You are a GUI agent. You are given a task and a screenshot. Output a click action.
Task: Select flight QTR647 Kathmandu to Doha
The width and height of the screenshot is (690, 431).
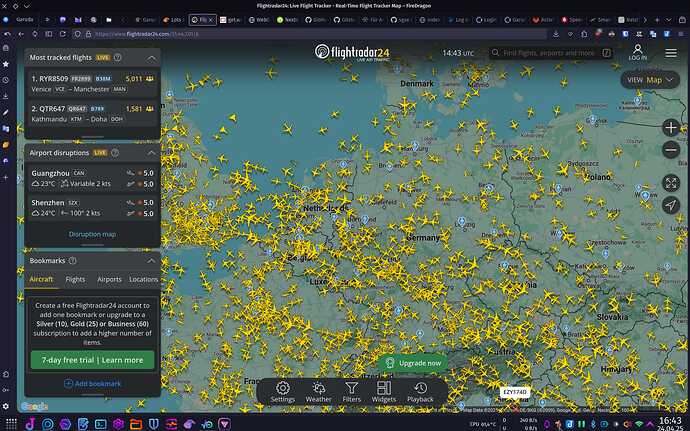pos(92,114)
